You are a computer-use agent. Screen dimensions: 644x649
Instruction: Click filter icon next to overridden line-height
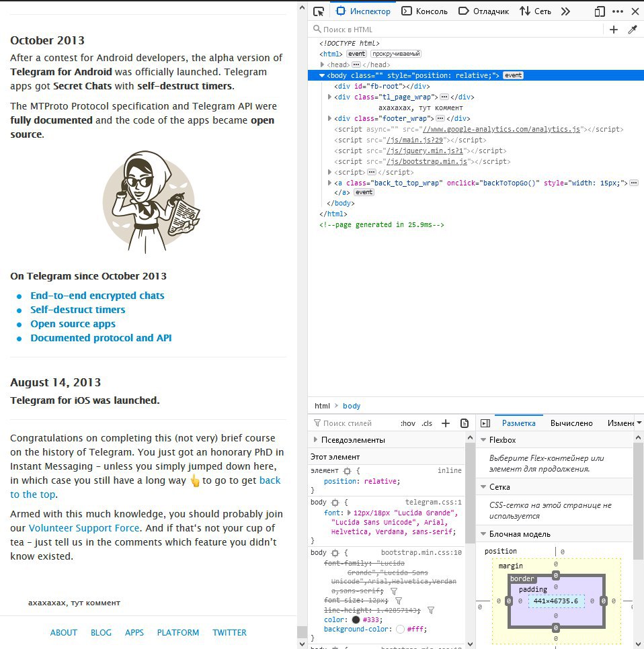(431, 610)
